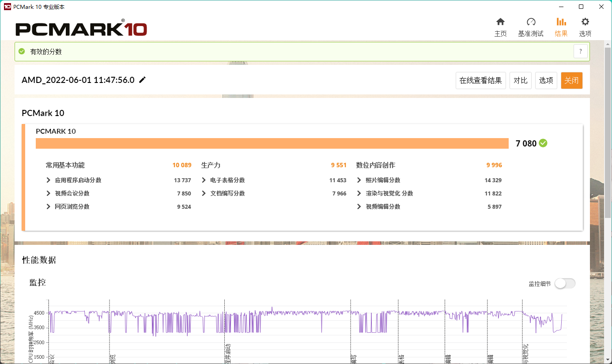Open the Benchmarks (基准测试) gauge icon
The image size is (612, 364).
tap(531, 22)
